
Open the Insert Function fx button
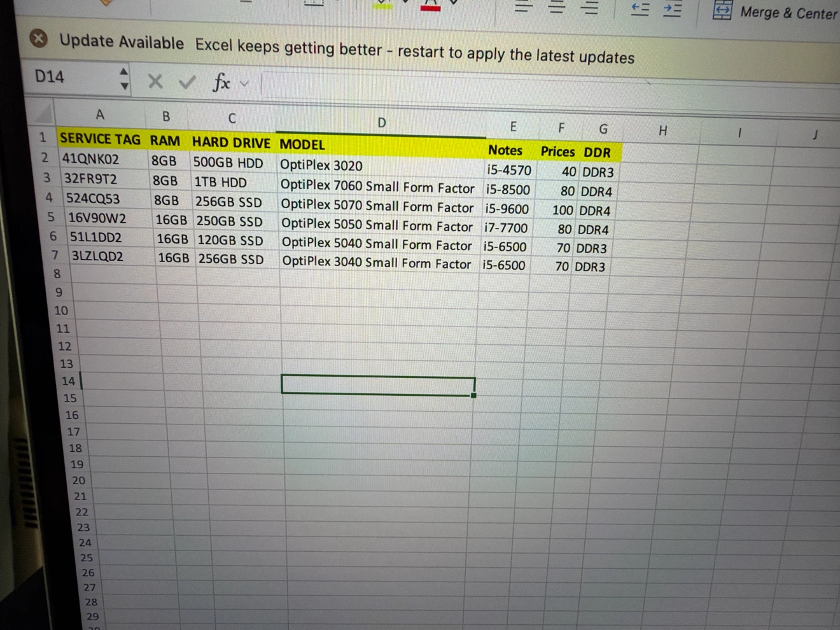(x=221, y=81)
